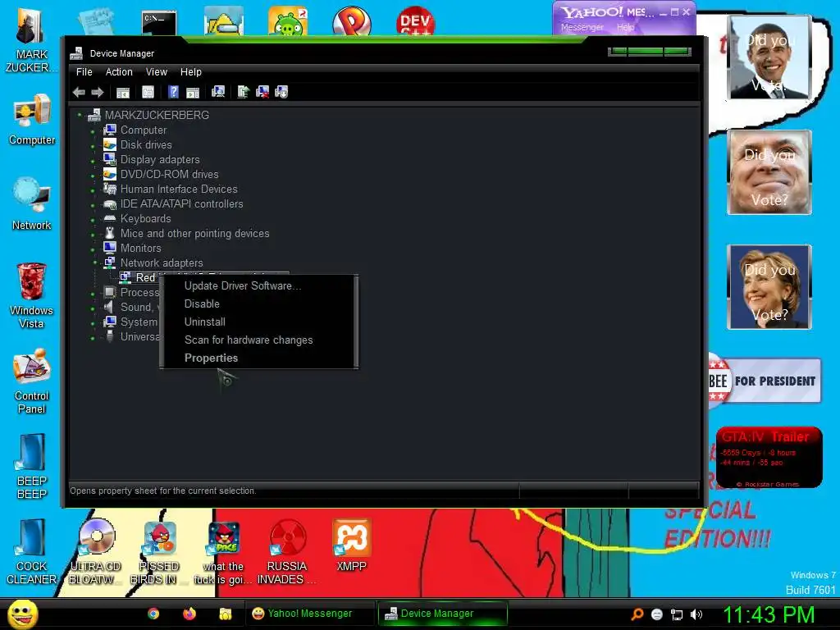
Task: Click status text 'Opens property sheet for the current selection.'
Action: point(163,491)
